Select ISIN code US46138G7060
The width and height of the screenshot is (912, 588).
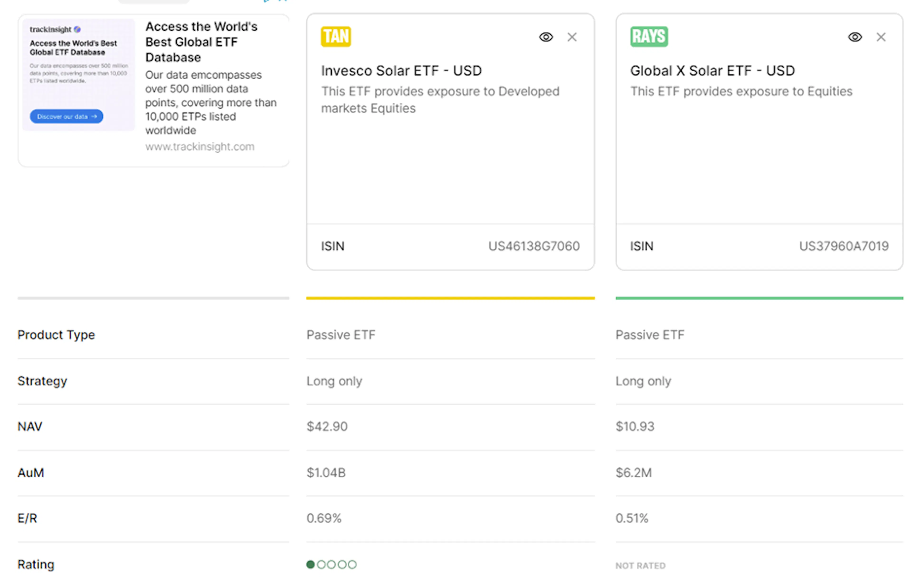533,246
